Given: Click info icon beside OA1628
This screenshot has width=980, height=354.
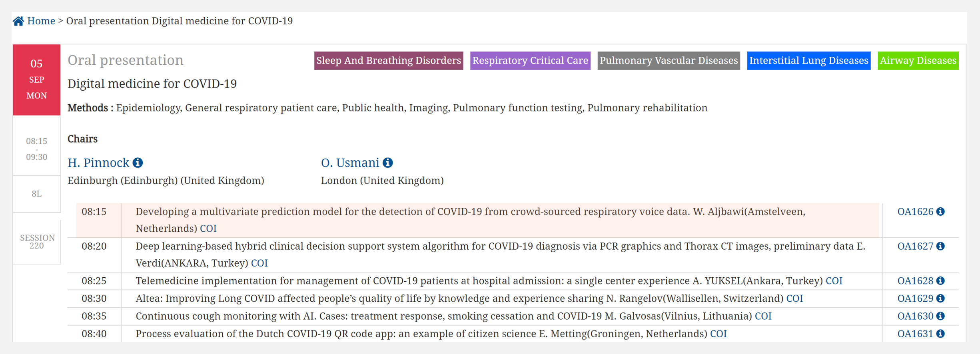Looking at the screenshot, I should pos(941,281).
